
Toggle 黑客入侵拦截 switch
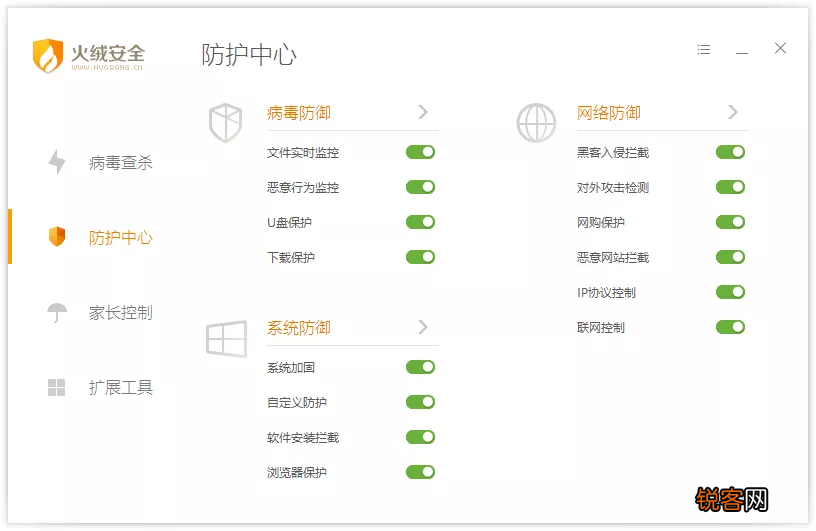click(x=731, y=152)
